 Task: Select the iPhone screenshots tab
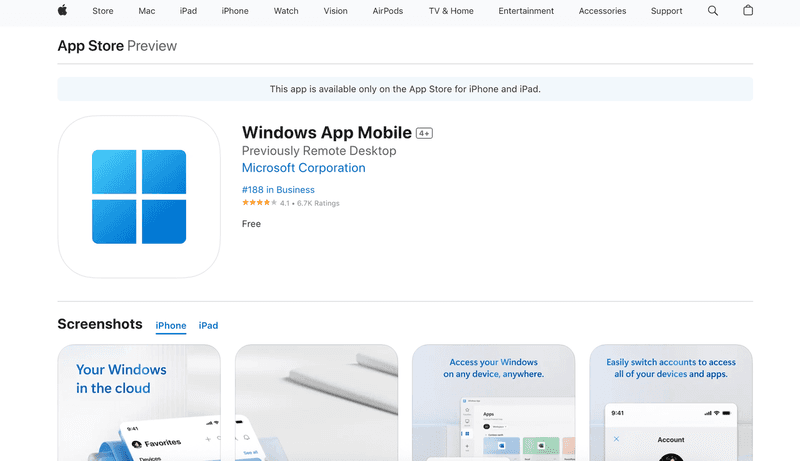click(x=171, y=325)
